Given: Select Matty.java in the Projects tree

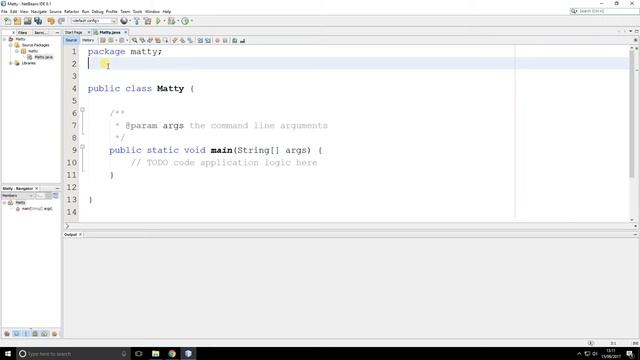Looking at the screenshot, I should [43, 57].
